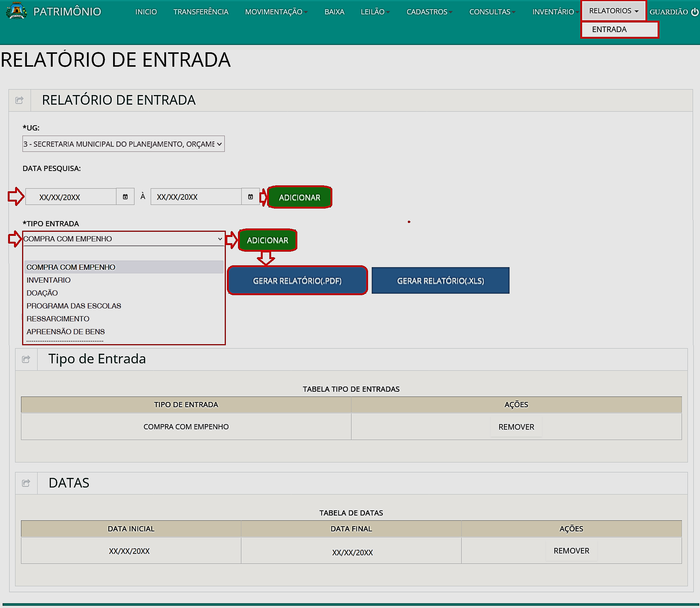Screen dimensions: 700x608
Task: Expand the Movimentação menu
Action: [x=276, y=12]
